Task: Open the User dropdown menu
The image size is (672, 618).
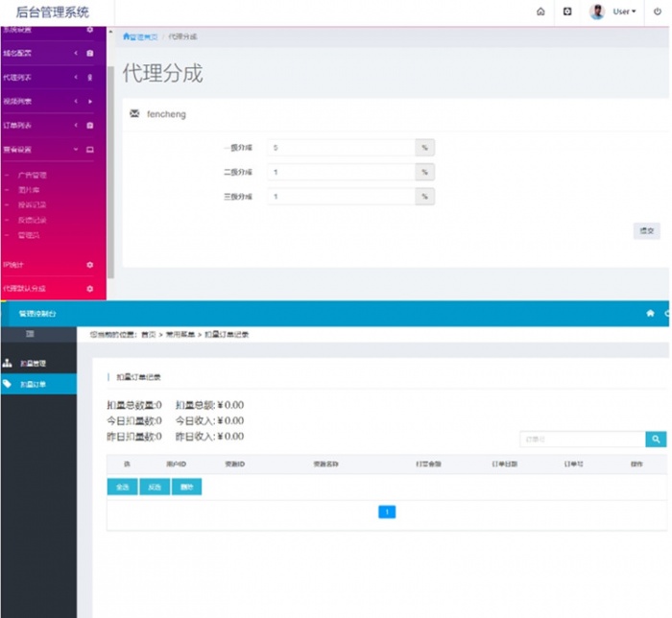Action: point(624,12)
